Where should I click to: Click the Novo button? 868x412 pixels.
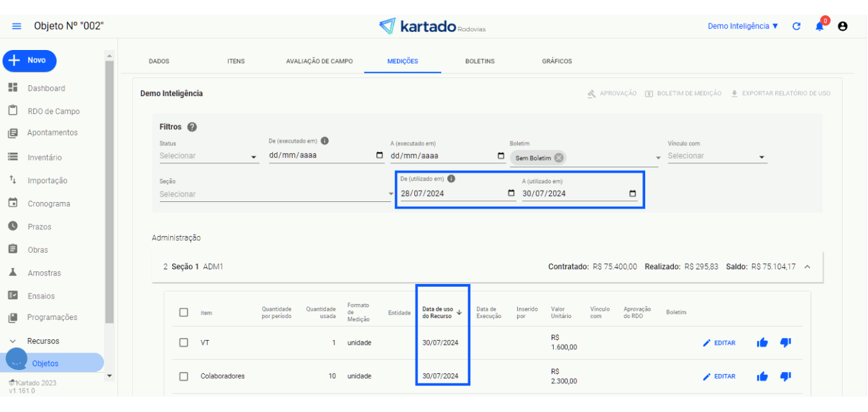(x=29, y=61)
